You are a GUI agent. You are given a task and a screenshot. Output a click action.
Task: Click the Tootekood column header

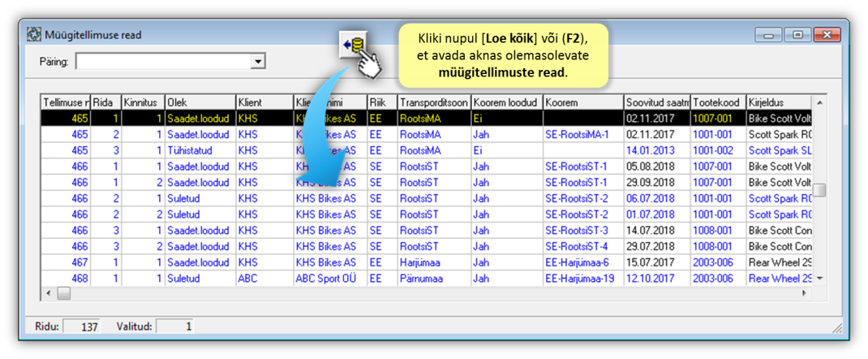tap(717, 103)
